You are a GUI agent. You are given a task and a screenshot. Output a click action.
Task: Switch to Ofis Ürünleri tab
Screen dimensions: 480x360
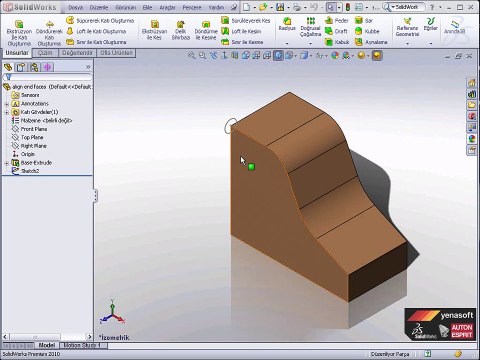pyautogui.click(x=116, y=53)
